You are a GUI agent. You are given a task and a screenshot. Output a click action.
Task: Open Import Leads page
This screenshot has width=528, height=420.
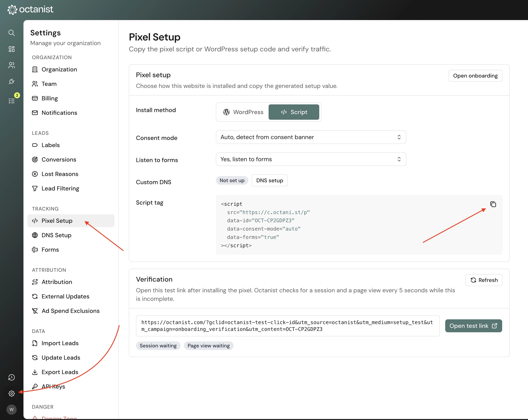(x=71, y=343)
